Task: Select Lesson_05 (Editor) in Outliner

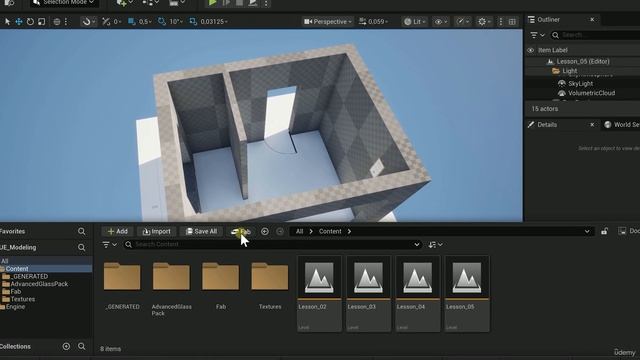Action: [x=583, y=61]
